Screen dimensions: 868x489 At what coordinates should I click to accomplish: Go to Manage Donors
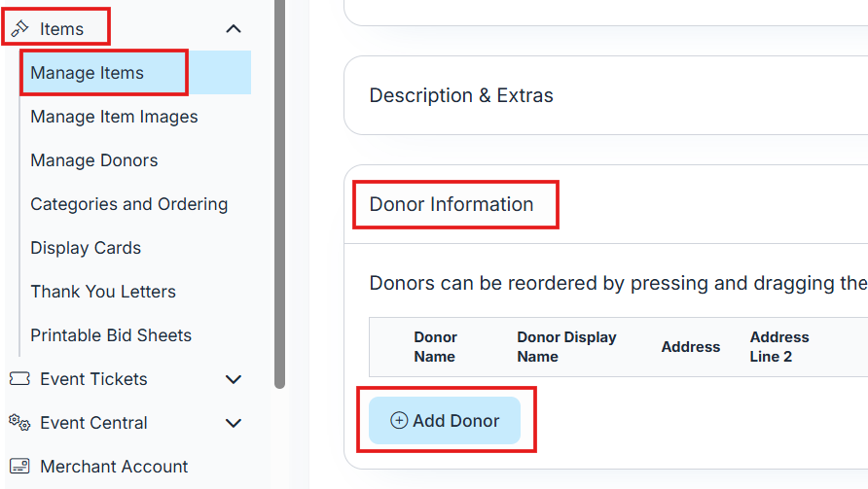(x=93, y=160)
